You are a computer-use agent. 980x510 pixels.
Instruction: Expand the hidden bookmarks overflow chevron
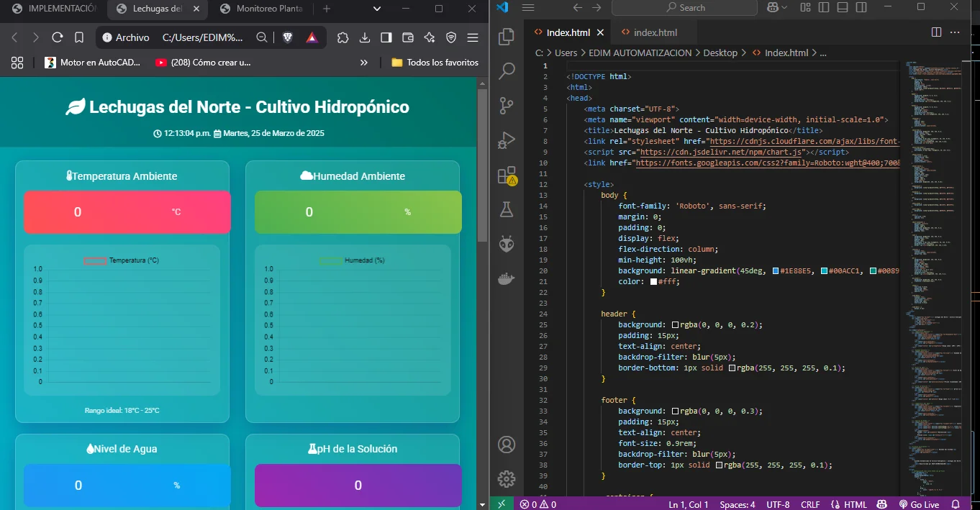(x=364, y=63)
